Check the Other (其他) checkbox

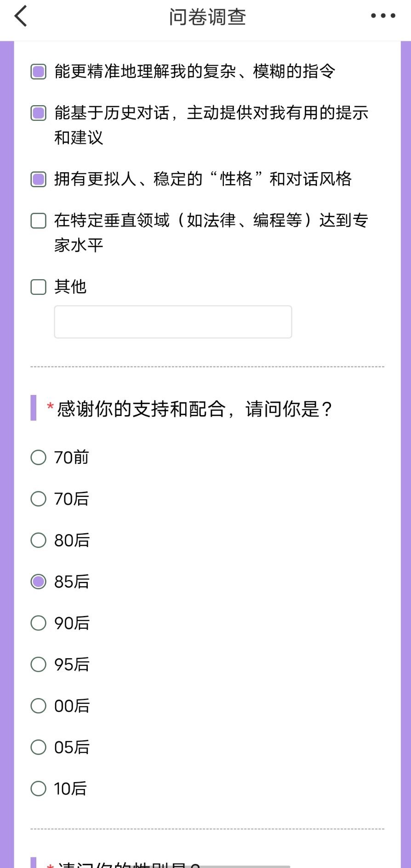pos(39,287)
